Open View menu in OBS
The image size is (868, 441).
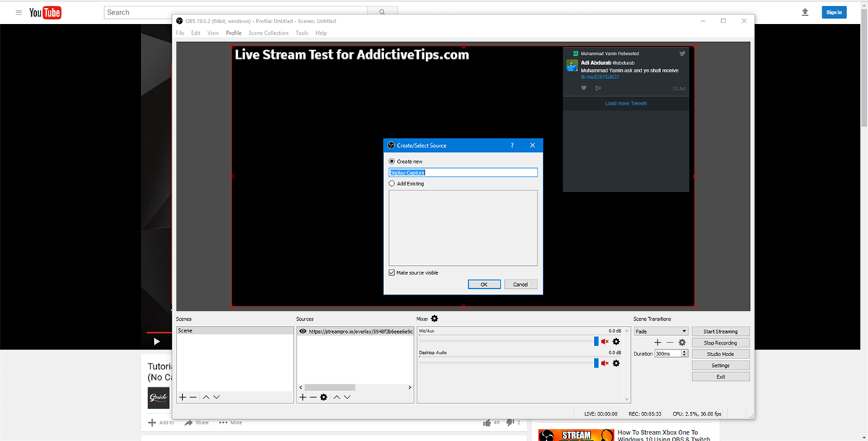tap(213, 33)
